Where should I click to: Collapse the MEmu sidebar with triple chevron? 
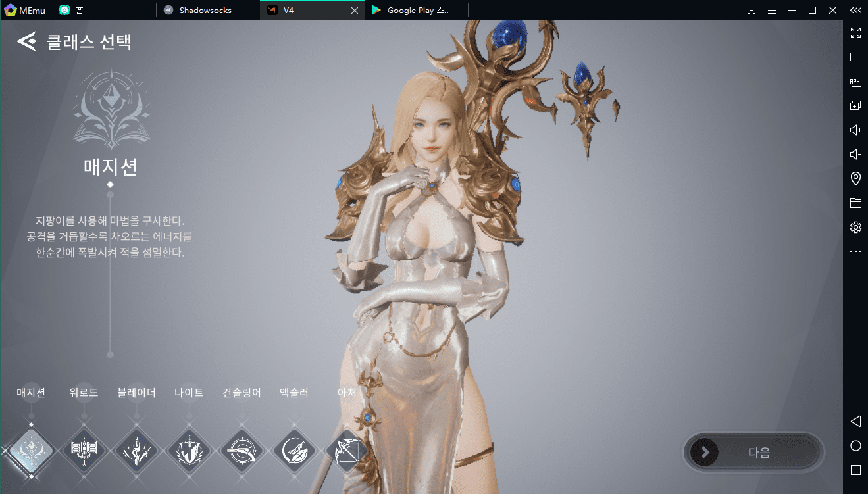click(855, 10)
